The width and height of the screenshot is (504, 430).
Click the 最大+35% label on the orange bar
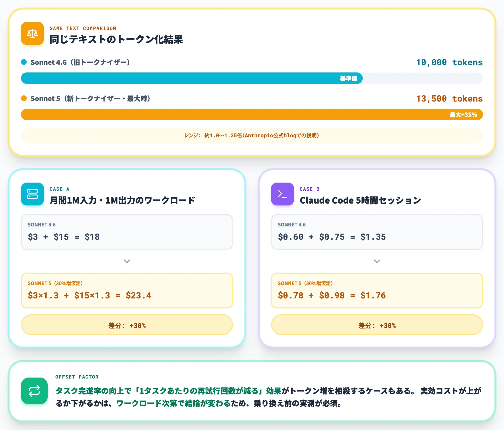pyautogui.click(x=463, y=114)
